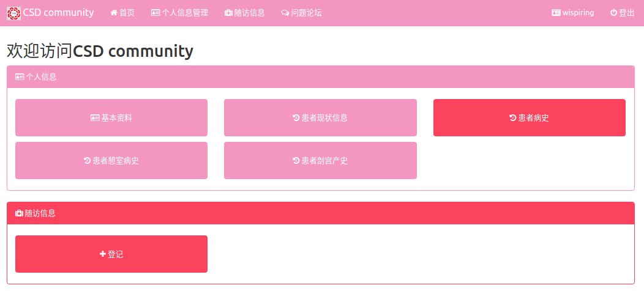The image size is (644, 291).
Task: Click the medkit icon beside 随访信息 in navbar
Action: click(228, 13)
